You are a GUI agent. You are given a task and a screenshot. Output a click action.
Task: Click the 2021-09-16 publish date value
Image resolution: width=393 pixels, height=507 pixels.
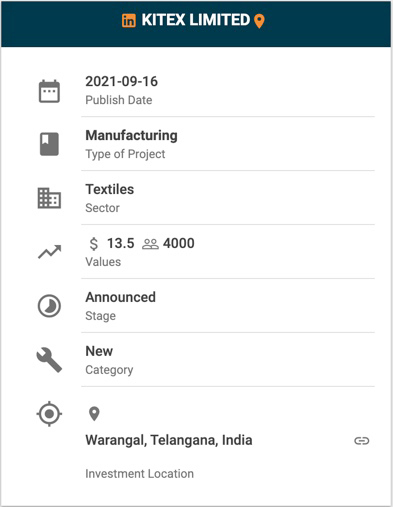tap(121, 82)
